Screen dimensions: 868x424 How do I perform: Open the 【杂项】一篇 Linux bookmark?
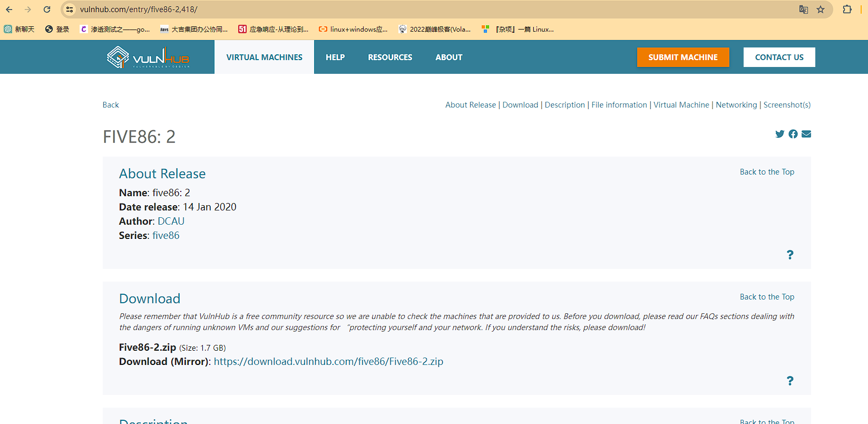518,30
